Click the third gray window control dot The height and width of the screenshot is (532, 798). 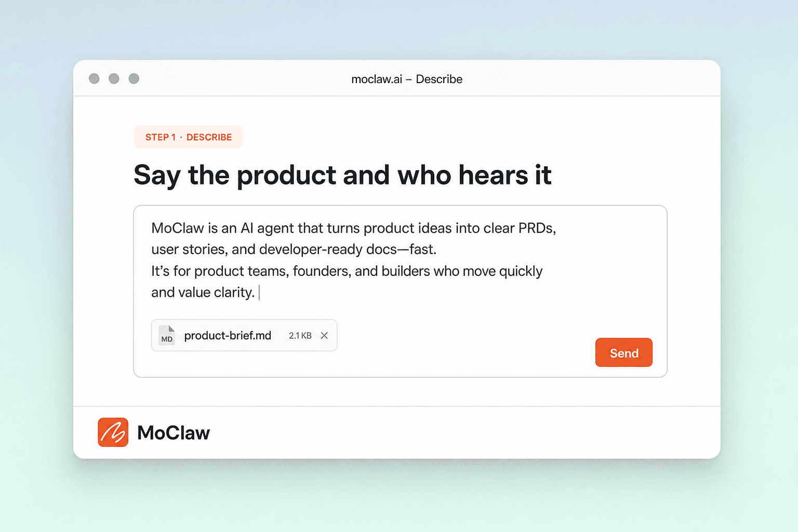[134, 78]
